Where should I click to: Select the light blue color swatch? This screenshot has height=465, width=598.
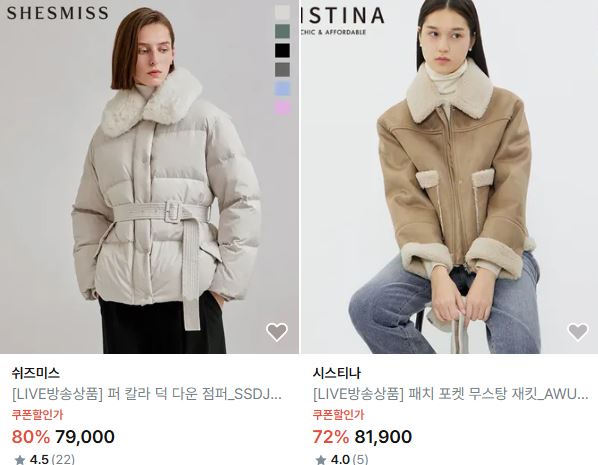click(x=282, y=89)
